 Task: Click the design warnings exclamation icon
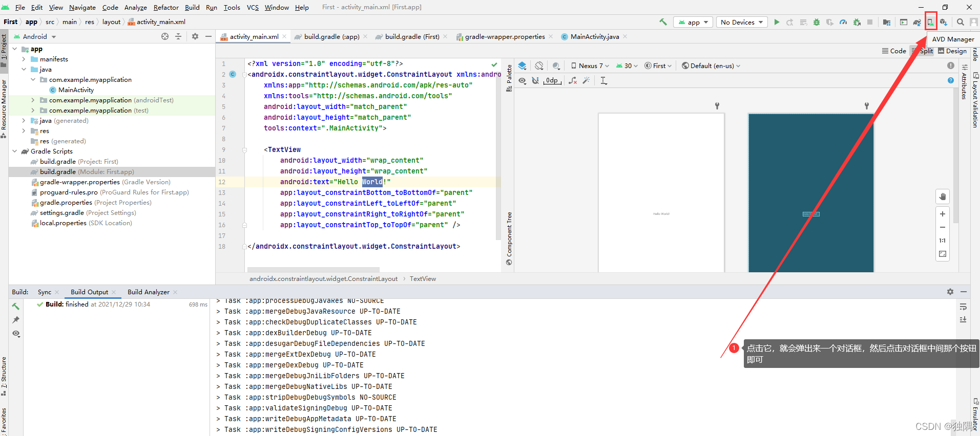(951, 66)
